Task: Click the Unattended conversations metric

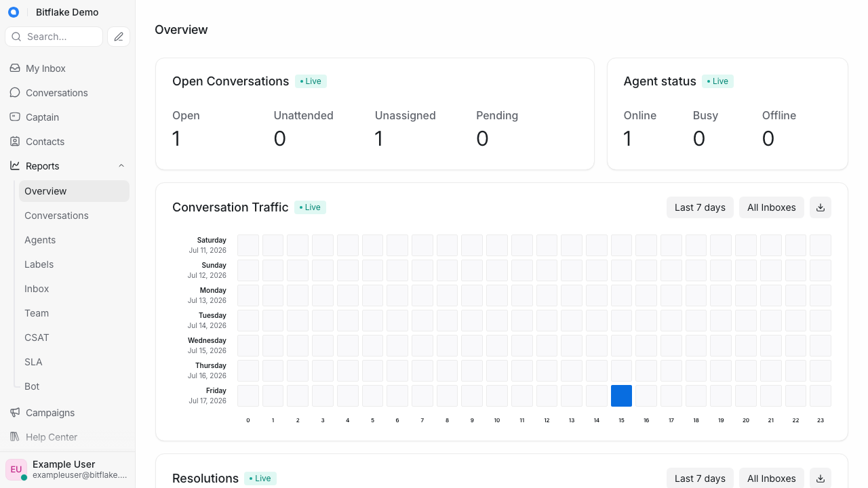Action: (x=303, y=128)
